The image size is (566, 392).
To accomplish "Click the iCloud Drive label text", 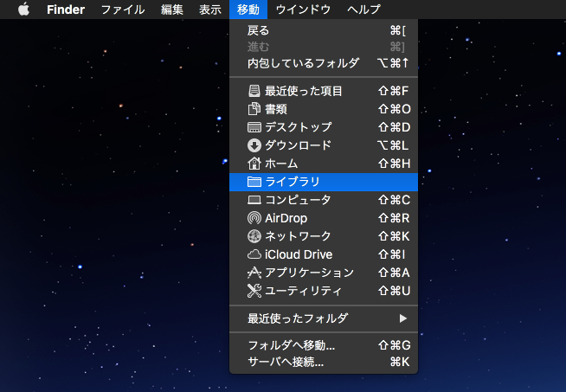I will [299, 254].
